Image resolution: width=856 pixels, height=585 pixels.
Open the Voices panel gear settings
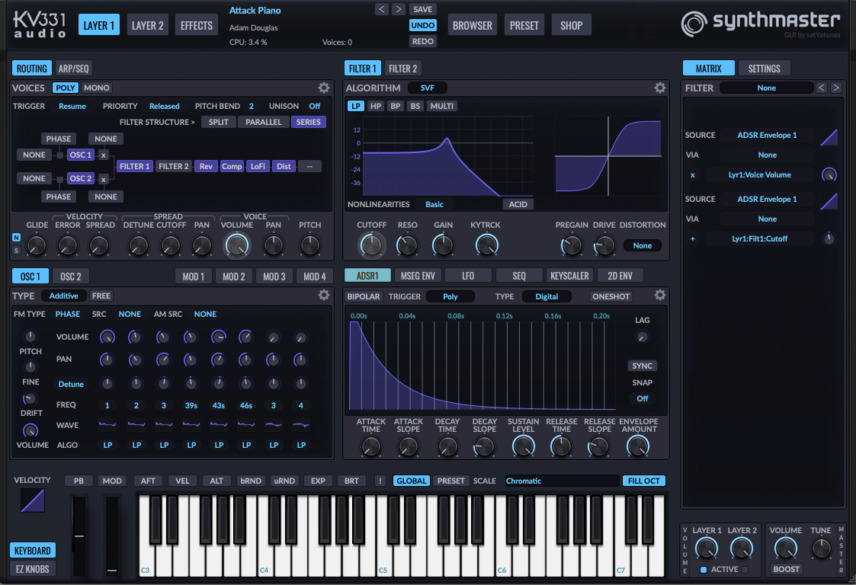[x=324, y=88]
